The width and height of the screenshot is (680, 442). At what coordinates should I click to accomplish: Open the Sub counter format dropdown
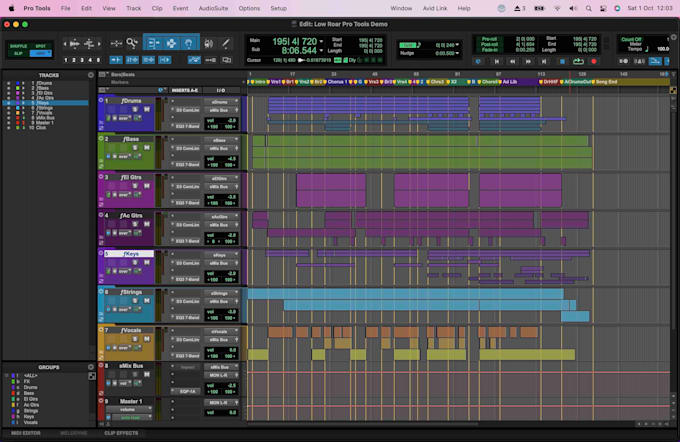tap(321, 51)
